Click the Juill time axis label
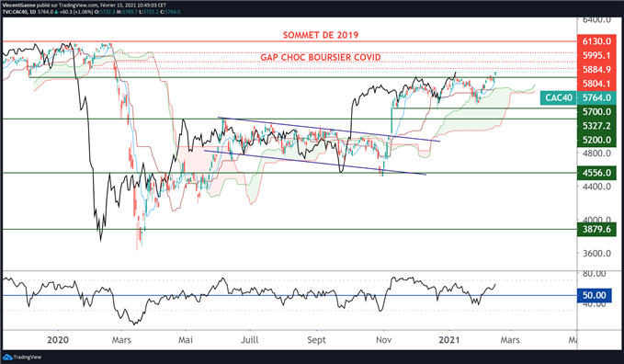 [250, 340]
